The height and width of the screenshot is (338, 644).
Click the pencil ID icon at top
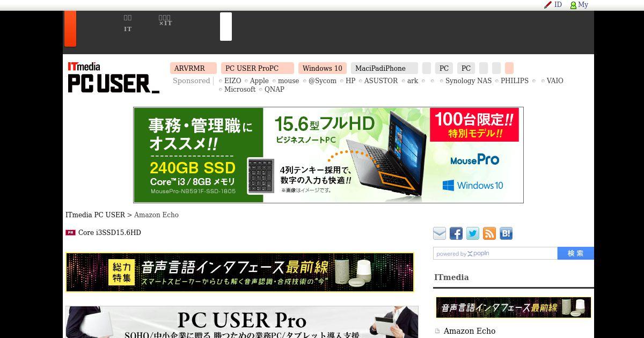coord(548,5)
